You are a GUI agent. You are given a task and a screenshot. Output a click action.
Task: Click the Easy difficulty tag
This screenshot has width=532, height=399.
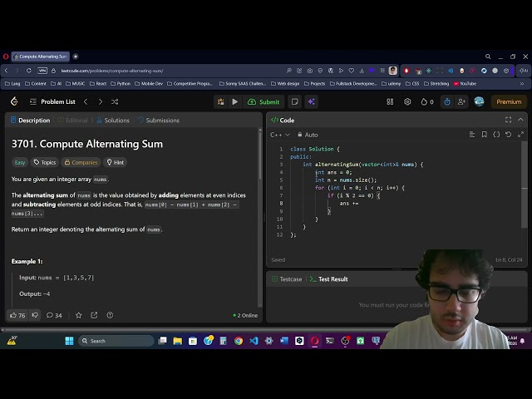(20, 163)
